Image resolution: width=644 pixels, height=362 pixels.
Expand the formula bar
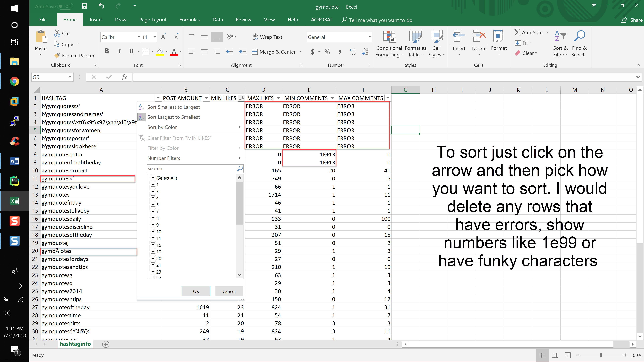point(638,77)
